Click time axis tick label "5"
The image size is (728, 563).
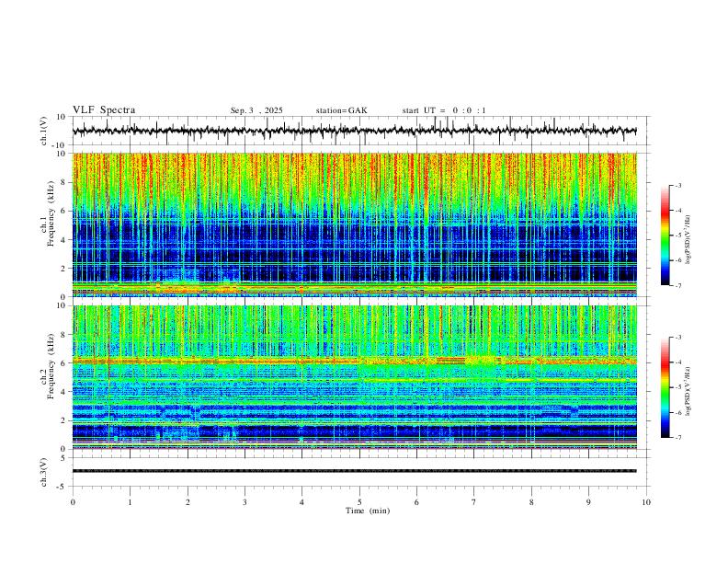[x=359, y=502]
